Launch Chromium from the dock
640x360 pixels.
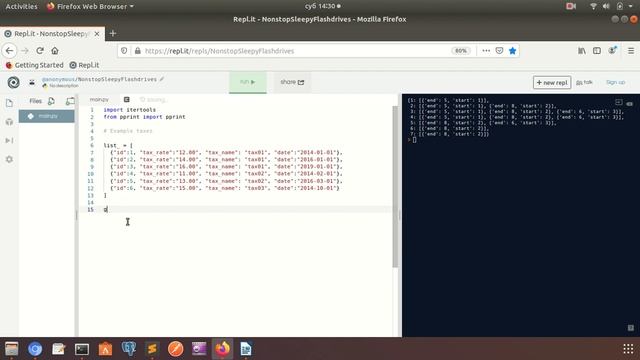35,349
